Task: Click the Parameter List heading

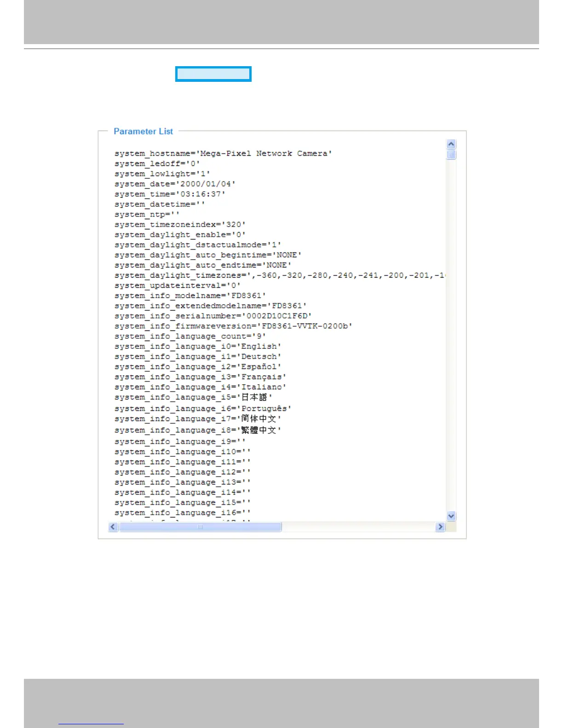Action: point(143,131)
